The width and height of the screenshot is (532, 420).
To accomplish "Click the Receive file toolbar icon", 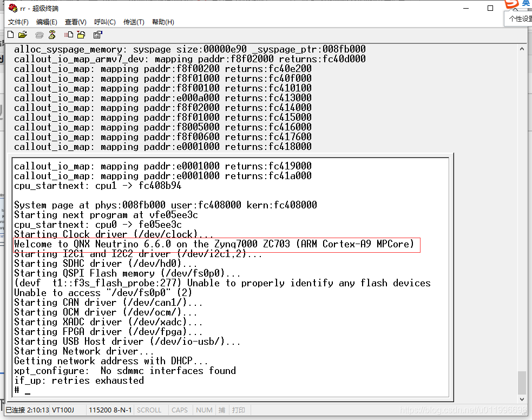I will [81, 35].
